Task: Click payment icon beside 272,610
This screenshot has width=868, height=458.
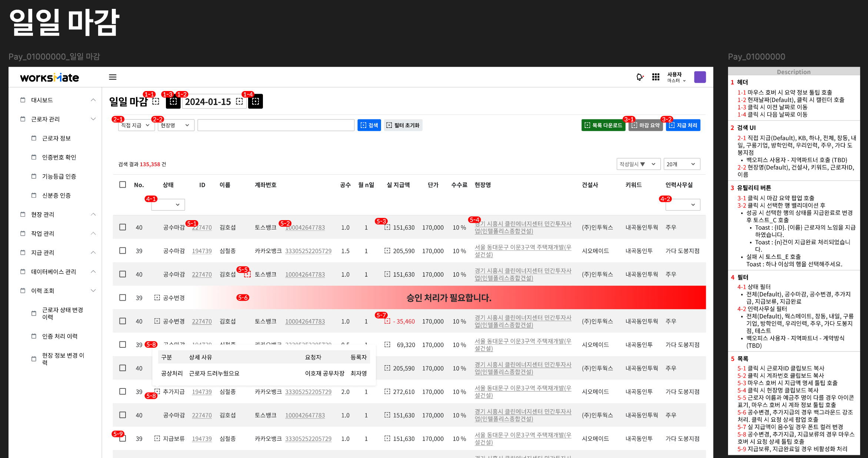Action: [387, 391]
